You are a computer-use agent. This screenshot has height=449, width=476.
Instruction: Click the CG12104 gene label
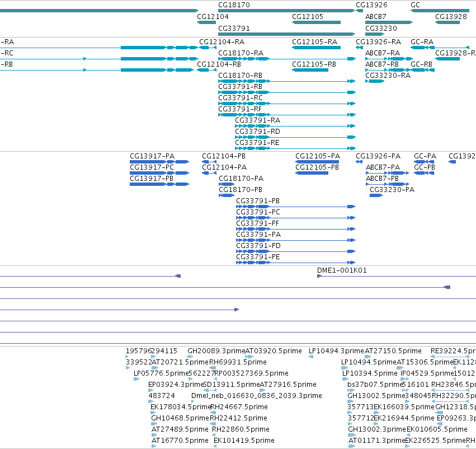click(213, 17)
